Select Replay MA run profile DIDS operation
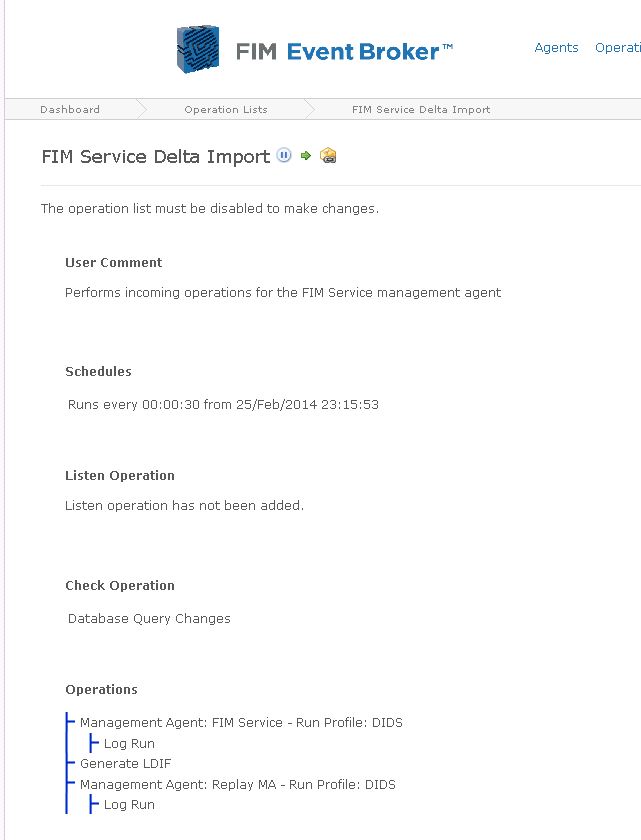The image size is (641, 840). click(x=238, y=785)
